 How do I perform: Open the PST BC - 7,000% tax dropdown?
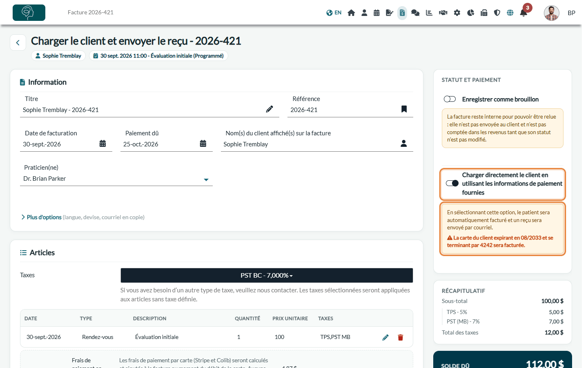[x=267, y=275]
